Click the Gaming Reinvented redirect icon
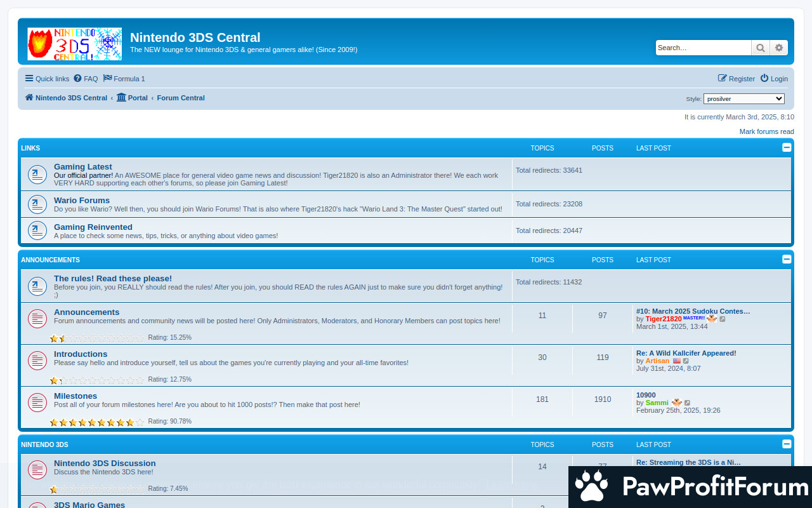Viewport: 812px width, 508px height. coord(37,231)
